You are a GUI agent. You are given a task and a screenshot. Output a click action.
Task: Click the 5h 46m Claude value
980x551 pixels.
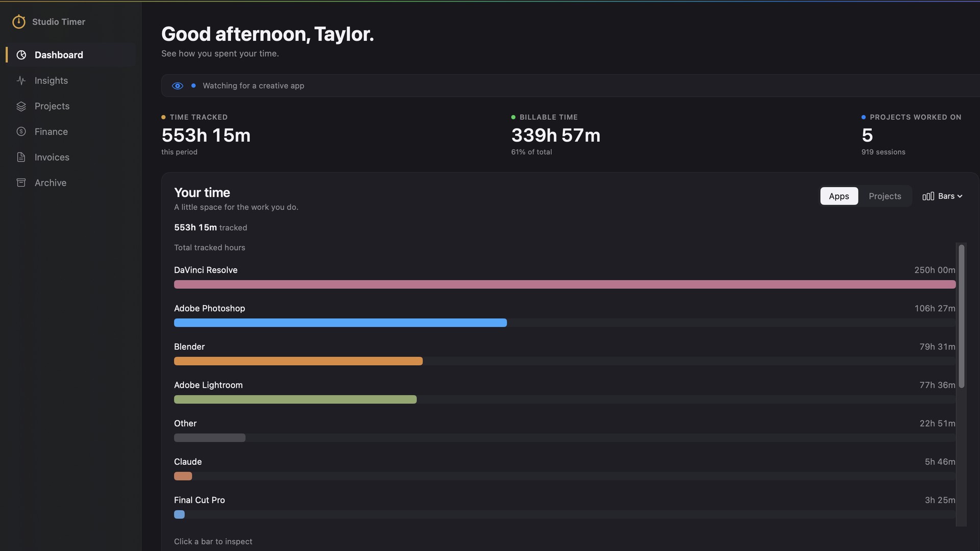(x=940, y=462)
